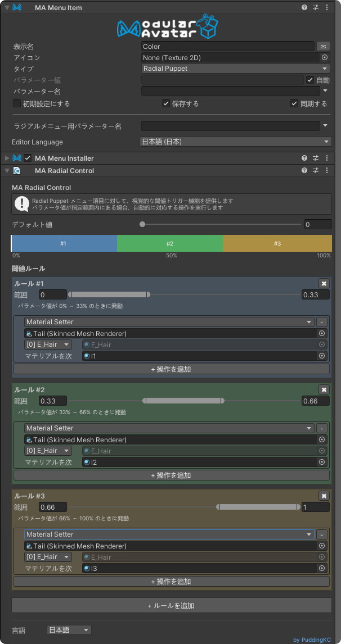Open help for MA Menu Installer component
Image resolution: width=341 pixels, height=644 pixels.
(304, 158)
